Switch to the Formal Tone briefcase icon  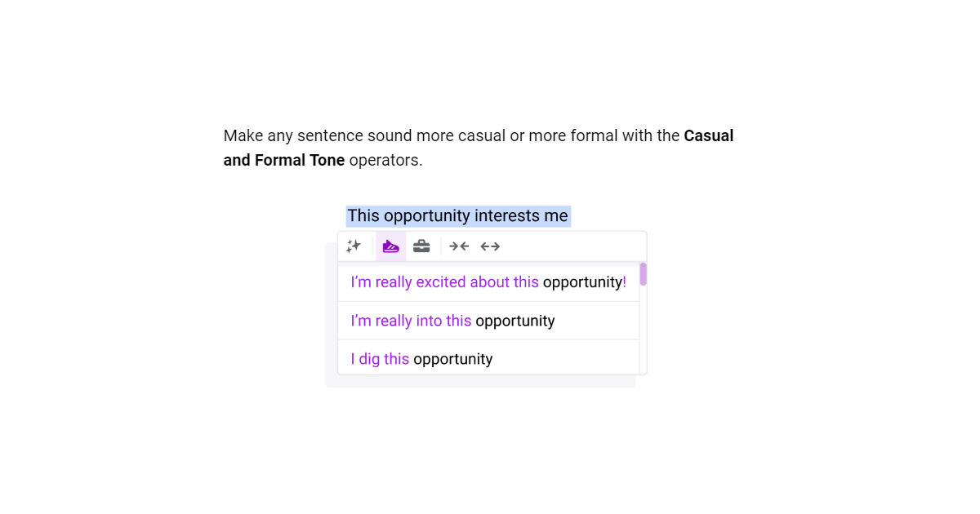pos(421,246)
